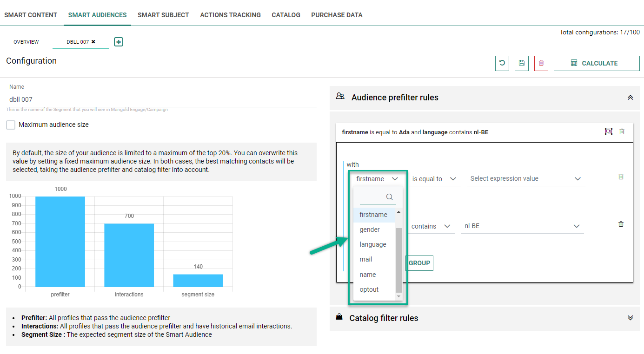The image size is (644, 354).
Task: Enable the Maximum audience size checkbox
Action: point(11,125)
